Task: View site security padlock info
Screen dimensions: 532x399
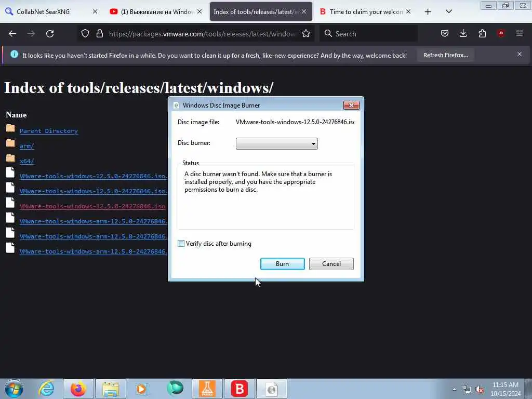Action: coord(99,33)
